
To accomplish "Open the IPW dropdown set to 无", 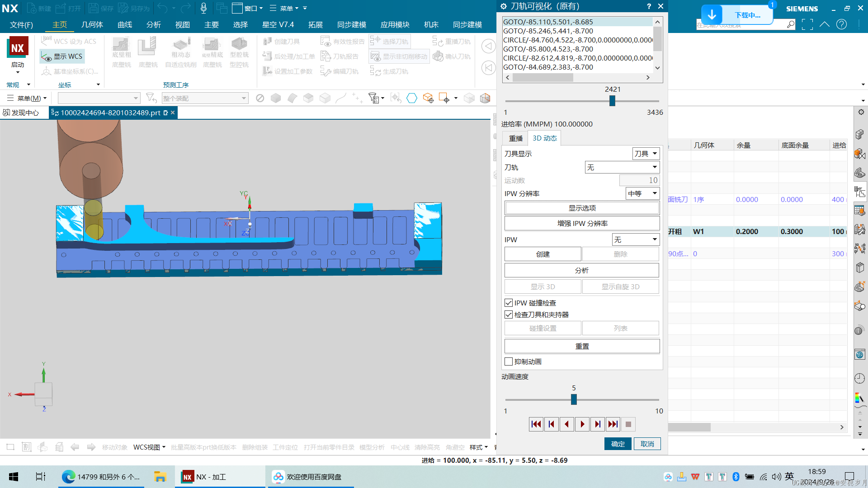I will (636, 239).
